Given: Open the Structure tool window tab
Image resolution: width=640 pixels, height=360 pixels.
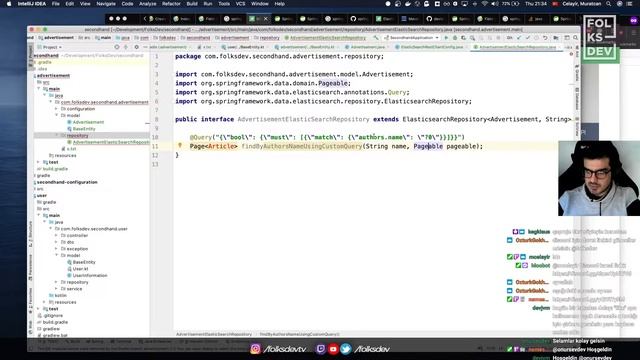Looking at the screenshot, I should click(31, 234).
